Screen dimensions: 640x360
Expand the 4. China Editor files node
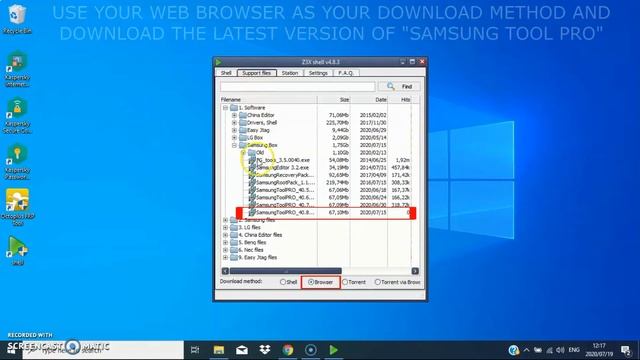pos(225,235)
